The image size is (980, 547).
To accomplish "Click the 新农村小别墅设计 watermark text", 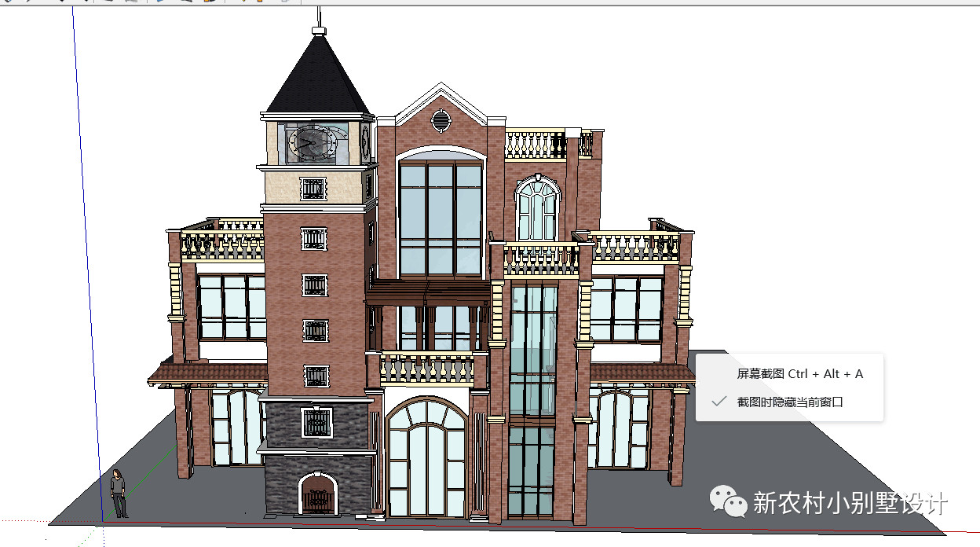I will tap(850, 502).
